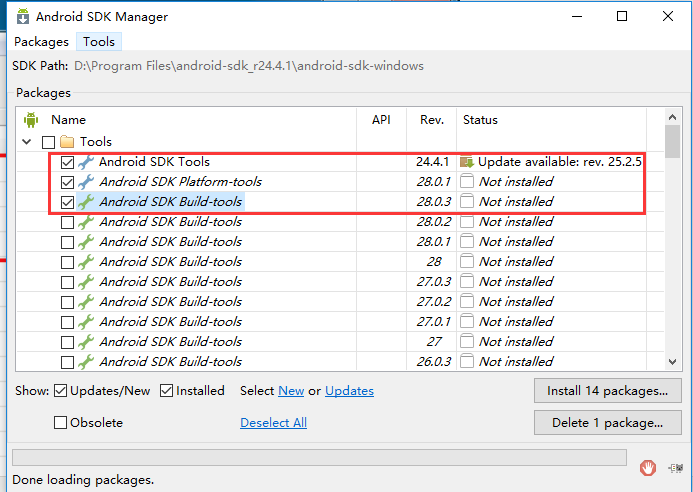The width and height of the screenshot is (693, 492).
Task: Open the Packages menu
Action: (x=42, y=42)
